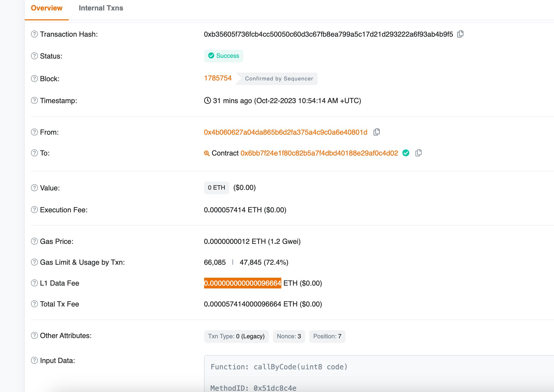Click help icon next to Transaction Hash
This screenshot has height=392, width=554.
click(34, 34)
